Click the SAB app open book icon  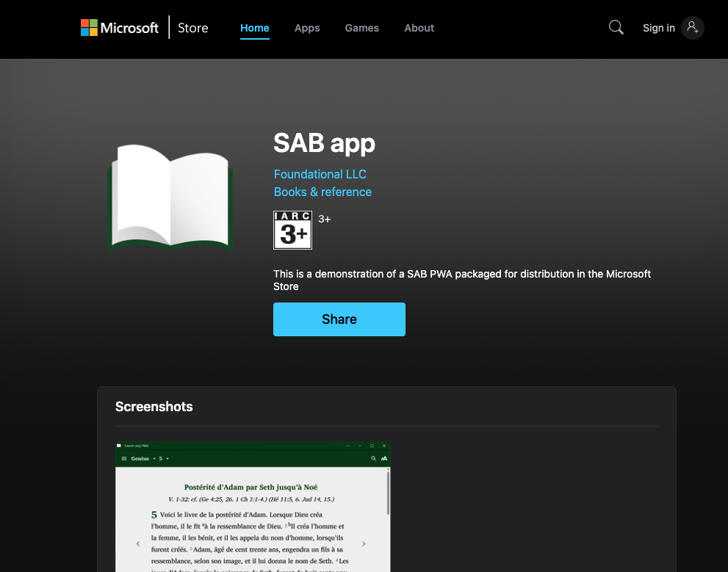click(x=170, y=197)
